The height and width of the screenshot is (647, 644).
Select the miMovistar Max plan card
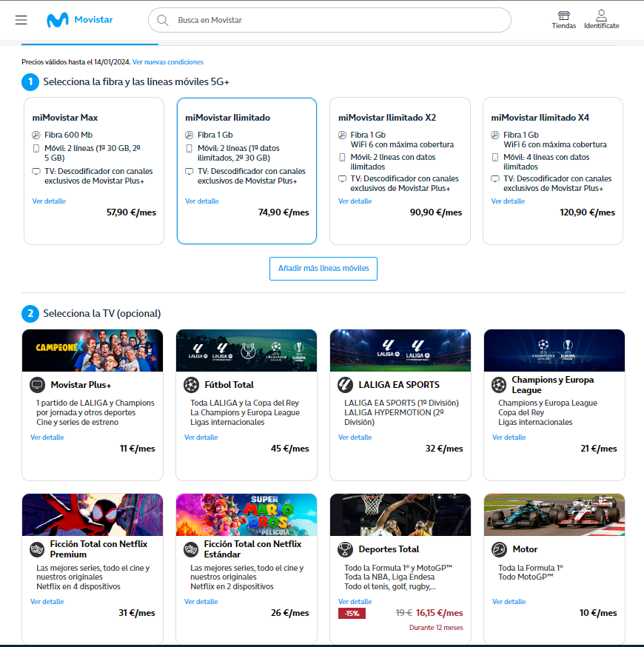(94, 170)
